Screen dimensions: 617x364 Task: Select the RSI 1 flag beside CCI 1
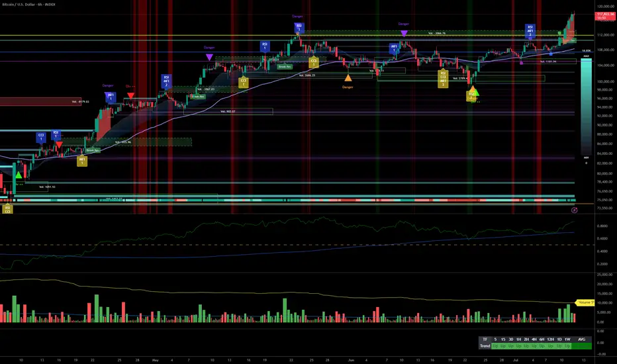point(56,135)
